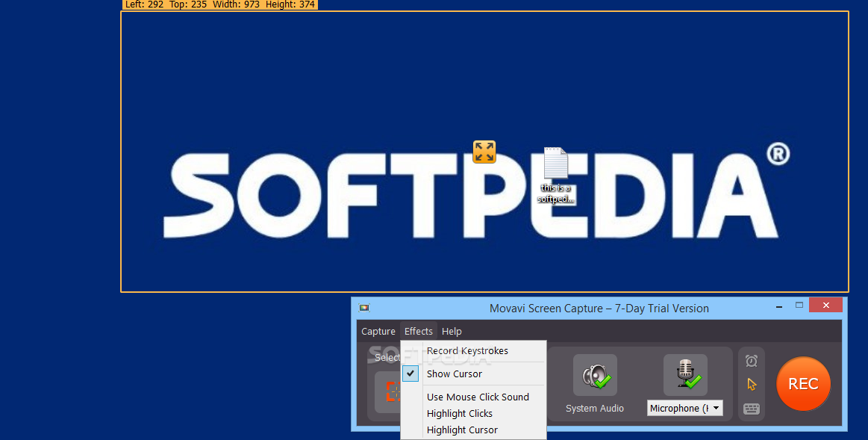
Task: Click the capture area selection icon
Action: coord(392,391)
